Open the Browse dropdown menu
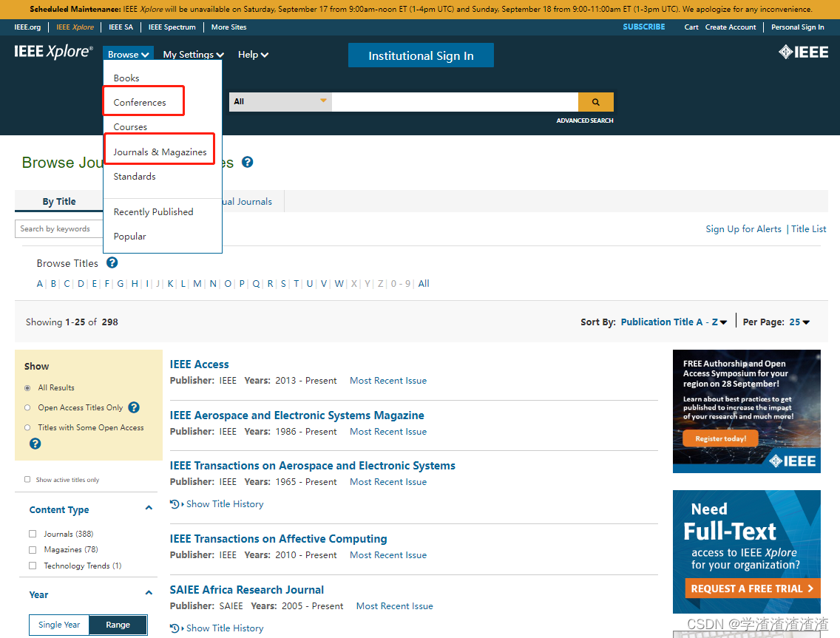This screenshot has height=638, width=840. tap(128, 54)
